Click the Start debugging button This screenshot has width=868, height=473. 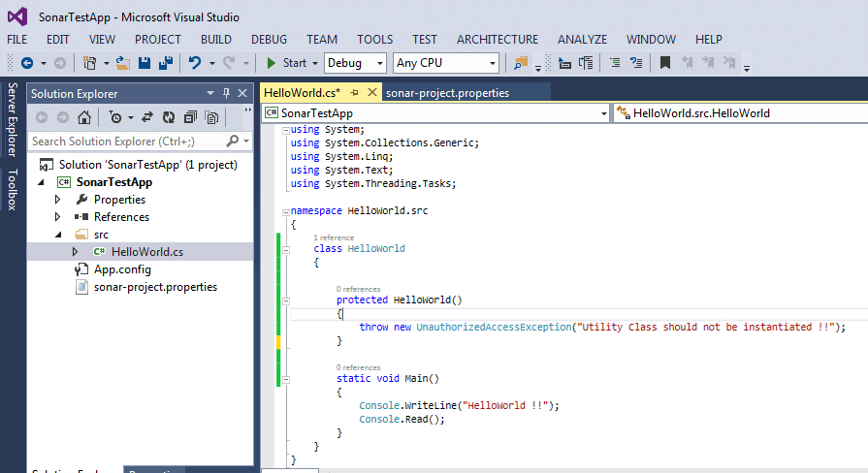tap(287, 63)
